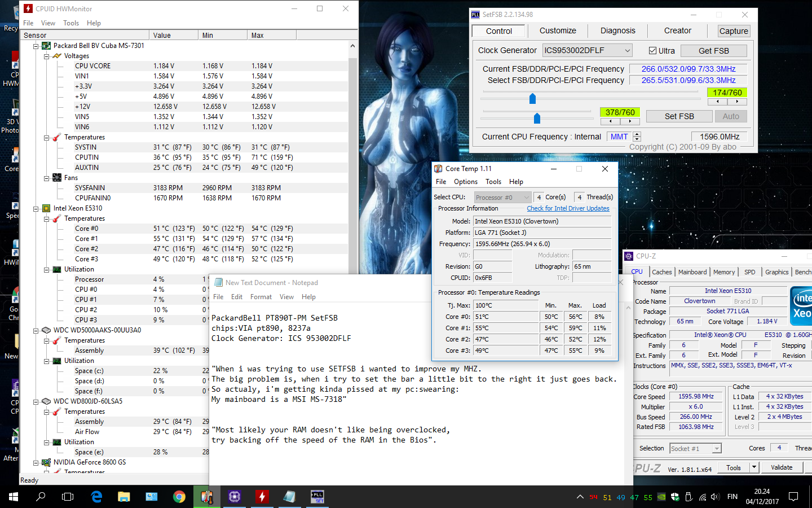Viewport: 812px width, 508px height.
Task: Click the left arrow under 378/760
Action: coord(610,121)
